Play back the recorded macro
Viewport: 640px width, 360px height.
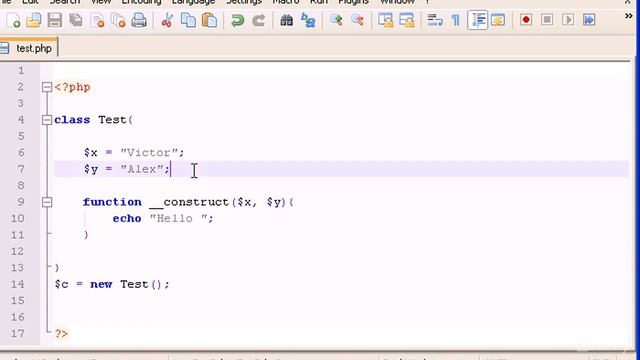coord(568,20)
